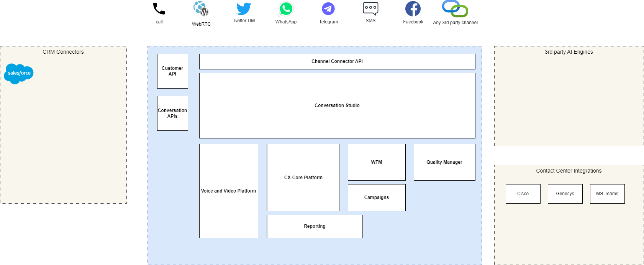Select the MS-Teams integration box

[x=607, y=194]
